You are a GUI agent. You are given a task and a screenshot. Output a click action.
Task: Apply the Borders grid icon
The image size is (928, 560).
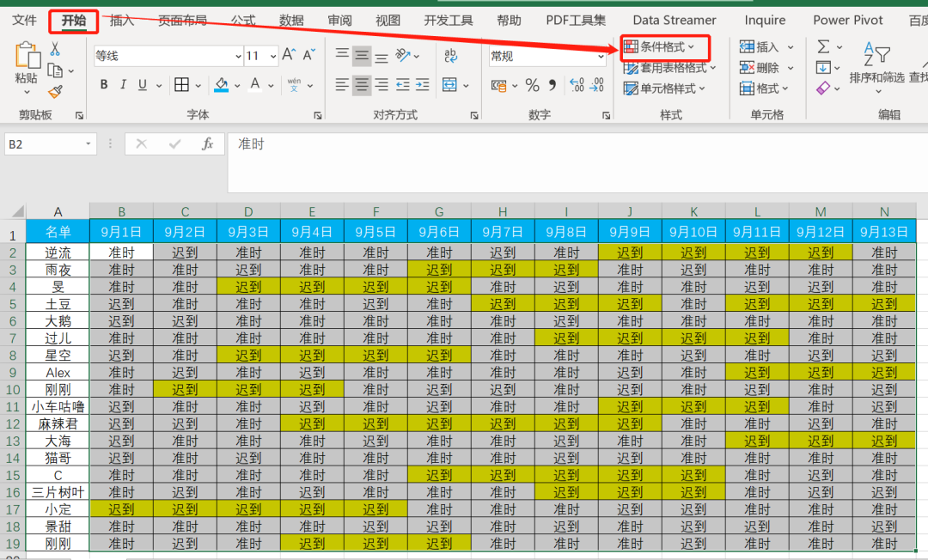(x=181, y=84)
